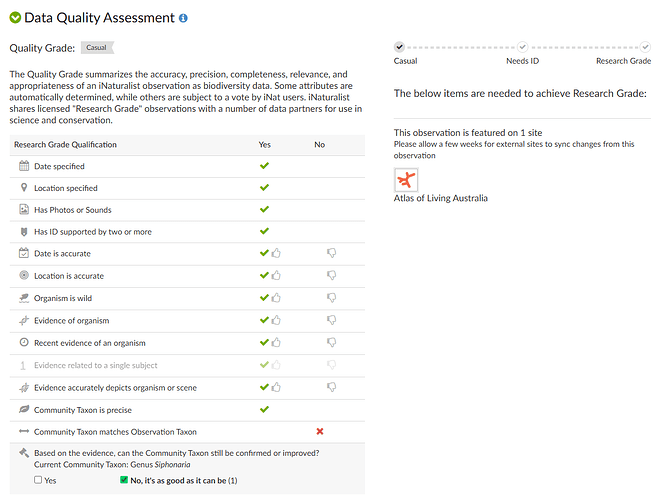The height and width of the screenshot is (500, 663).
Task: Collapse the Data Quality Assessment section
Action: 15,18
